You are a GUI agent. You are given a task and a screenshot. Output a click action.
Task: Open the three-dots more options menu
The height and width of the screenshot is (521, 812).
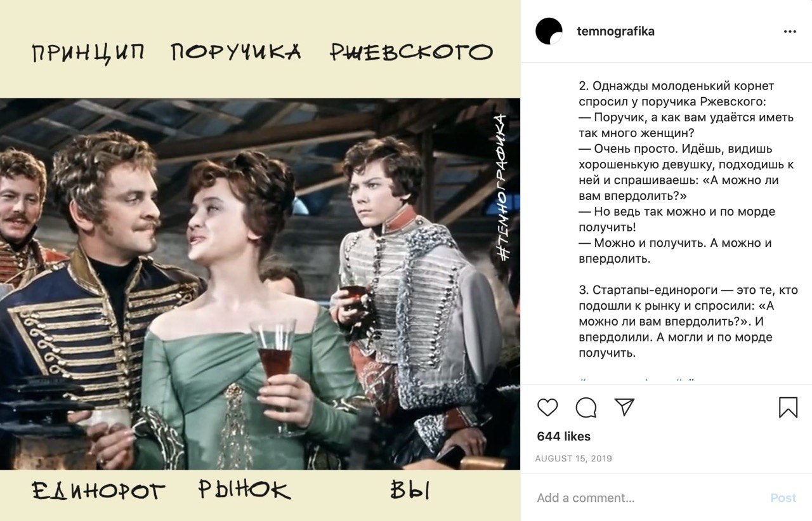[790, 32]
